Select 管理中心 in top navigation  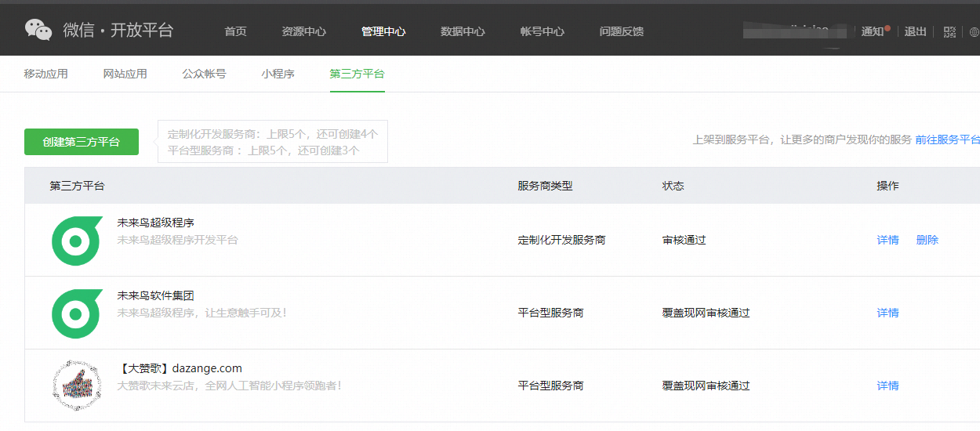tap(383, 31)
